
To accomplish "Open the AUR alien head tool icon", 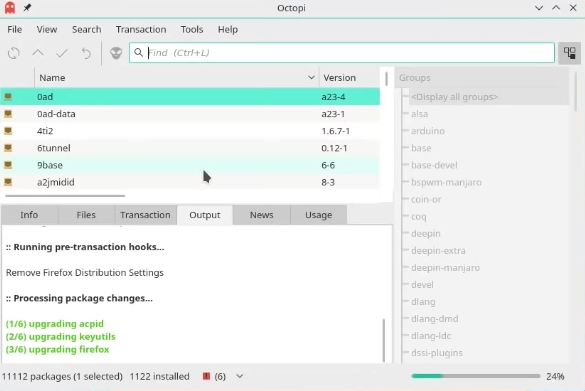I will click(x=116, y=53).
